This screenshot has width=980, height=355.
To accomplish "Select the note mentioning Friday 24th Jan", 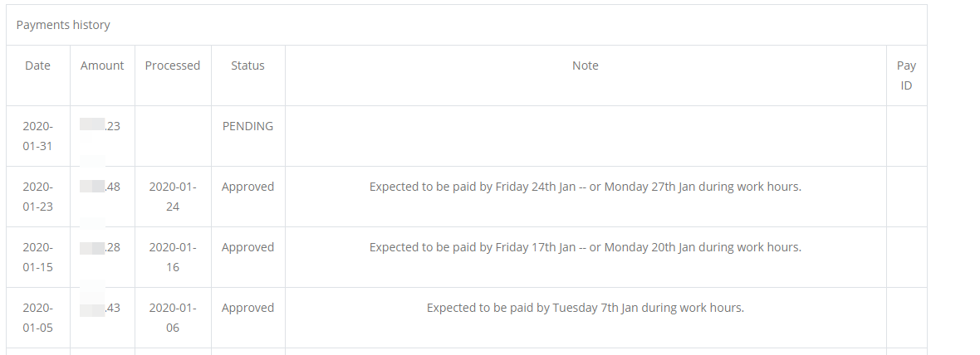I will [586, 187].
